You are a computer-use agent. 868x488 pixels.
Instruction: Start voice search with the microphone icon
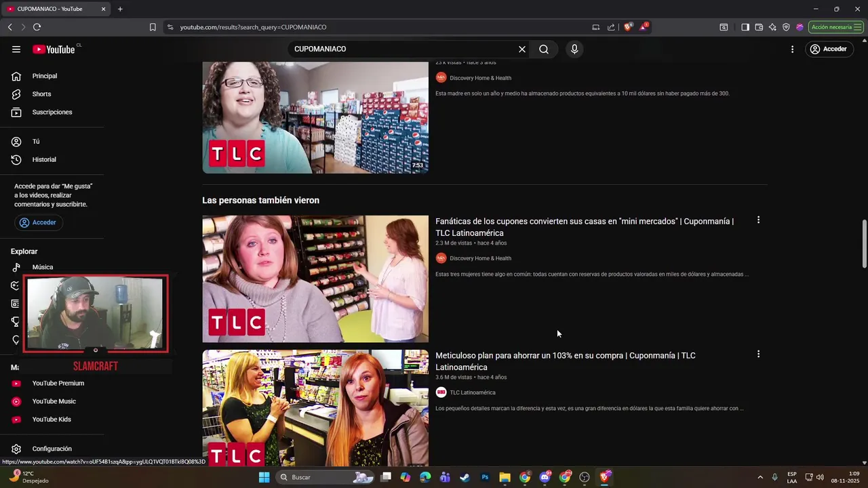[x=574, y=49]
